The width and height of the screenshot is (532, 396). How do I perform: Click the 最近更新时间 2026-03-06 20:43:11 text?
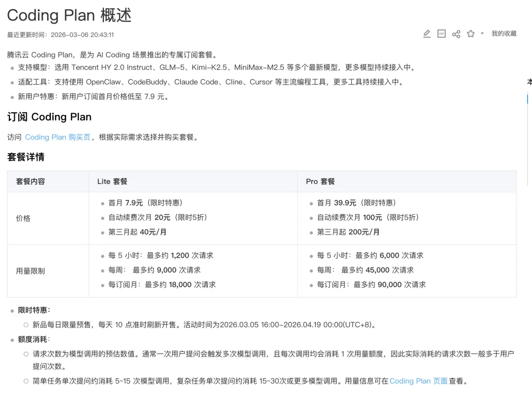point(61,34)
